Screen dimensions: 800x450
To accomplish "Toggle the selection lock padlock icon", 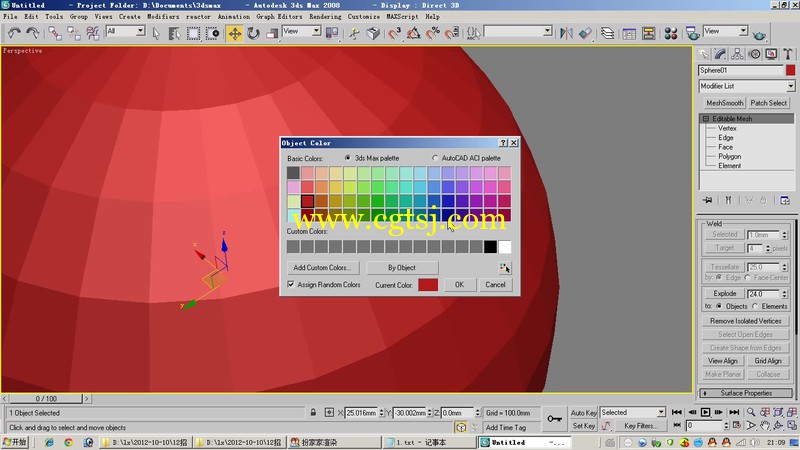I will [x=313, y=412].
